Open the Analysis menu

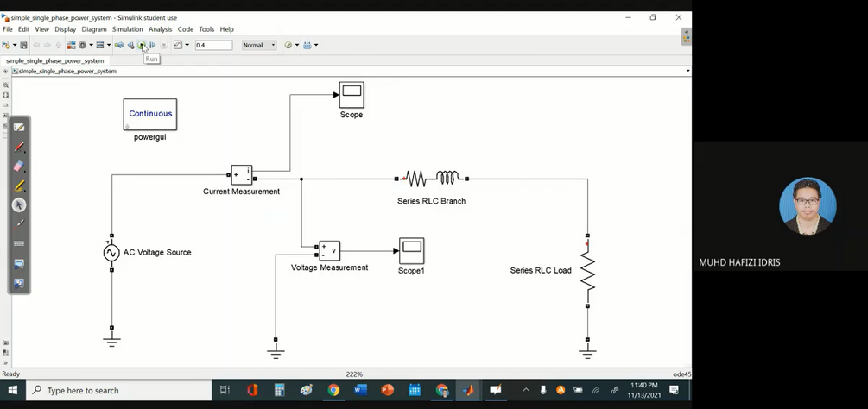160,29
